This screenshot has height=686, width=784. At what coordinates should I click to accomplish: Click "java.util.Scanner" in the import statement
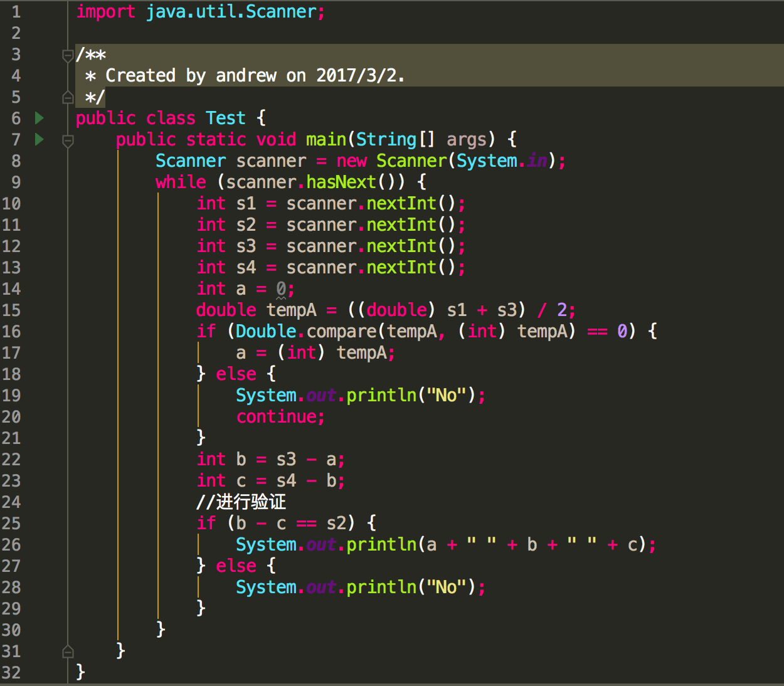coord(231,12)
